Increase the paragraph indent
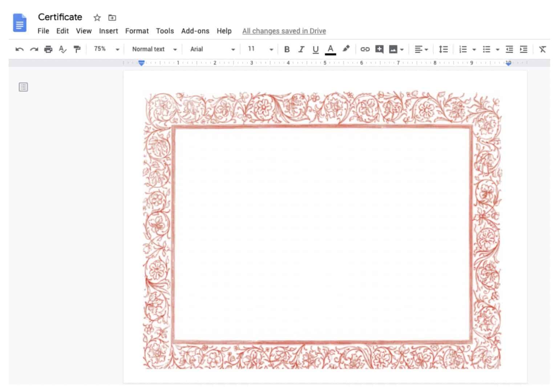Screen dimensions: 558x392 [523, 49]
